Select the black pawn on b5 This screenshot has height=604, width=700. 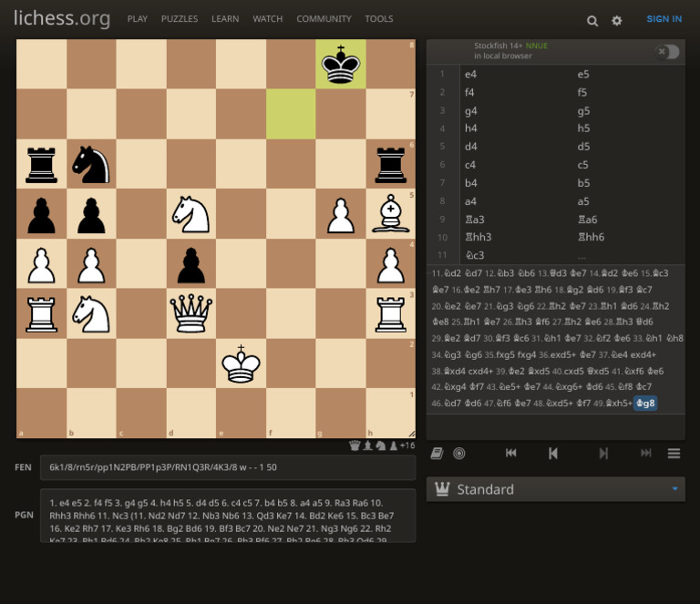tap(91, 214)
